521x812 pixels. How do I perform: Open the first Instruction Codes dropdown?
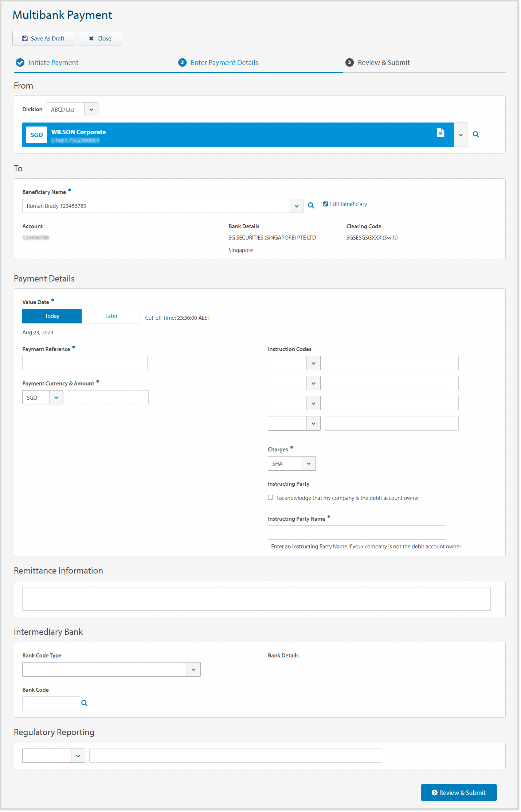(x=294, y=363)
